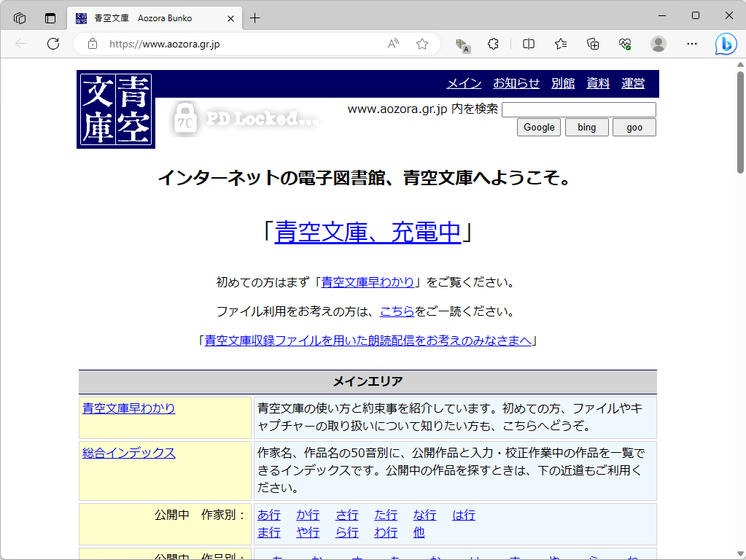Viewport: 746px width, 560px height.
Task: Open the browser settings menu
Action: point(691,44)
